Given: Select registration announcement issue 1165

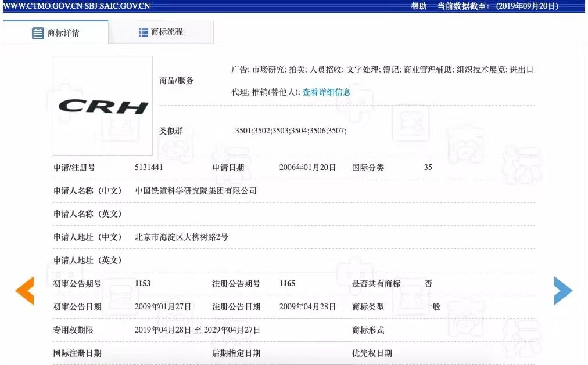Looking at the screenshot, I should [287, 283].
